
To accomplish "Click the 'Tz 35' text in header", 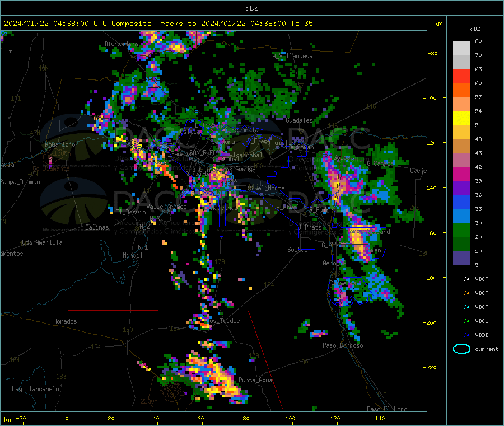I will [301, 24].
